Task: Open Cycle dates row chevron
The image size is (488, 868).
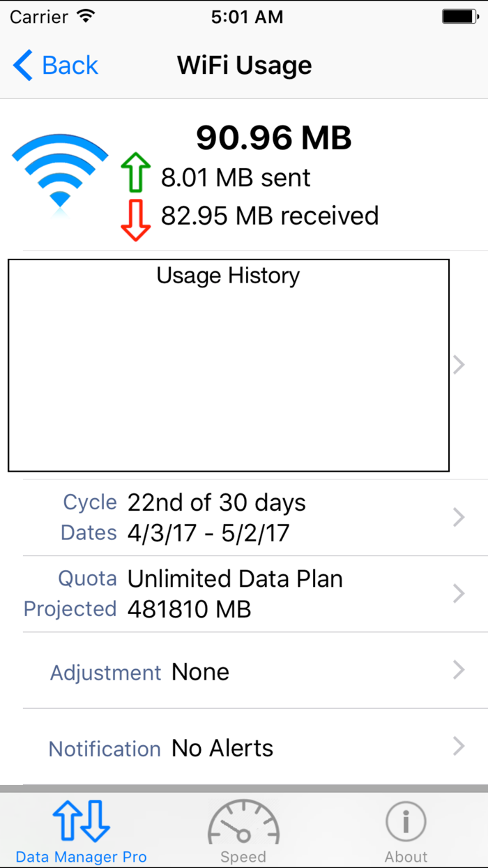Action: tap(459, 517)
